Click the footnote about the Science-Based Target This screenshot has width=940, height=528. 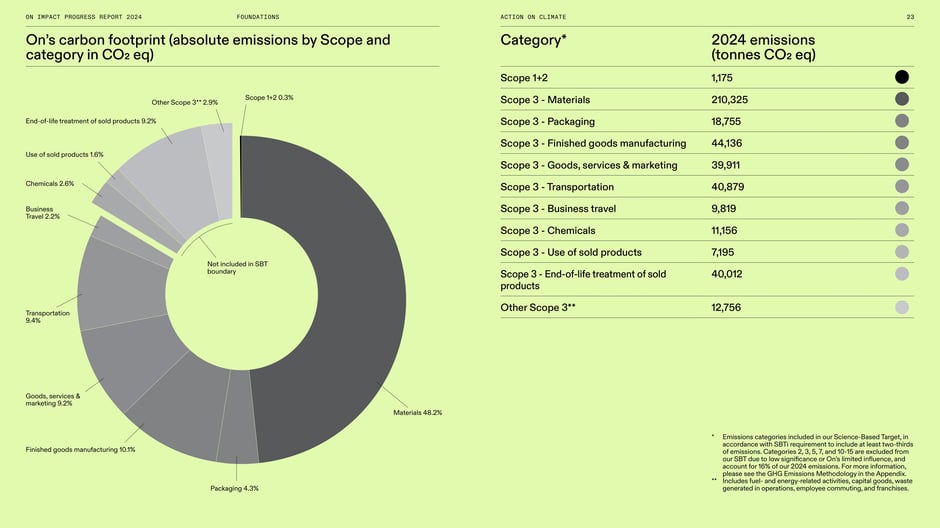818,455
